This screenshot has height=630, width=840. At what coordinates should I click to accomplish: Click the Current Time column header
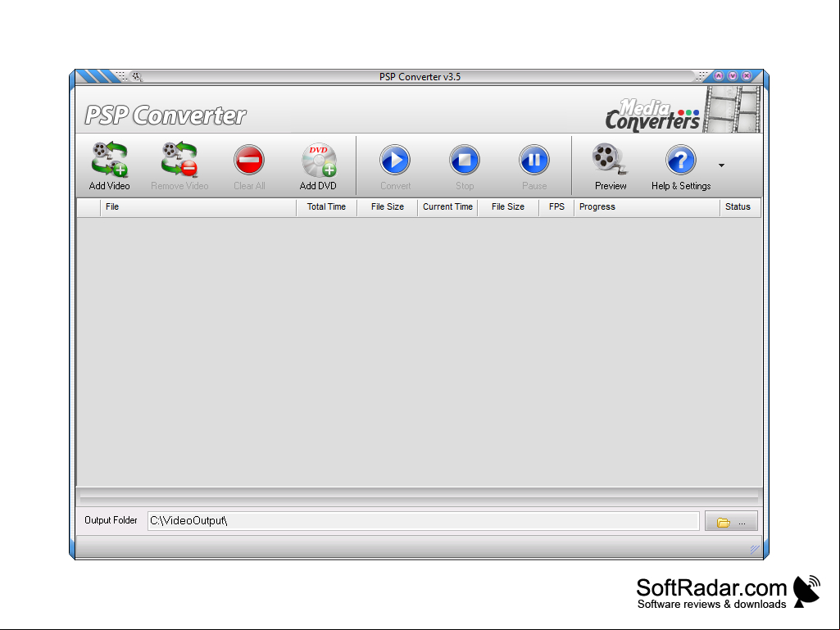447,206
